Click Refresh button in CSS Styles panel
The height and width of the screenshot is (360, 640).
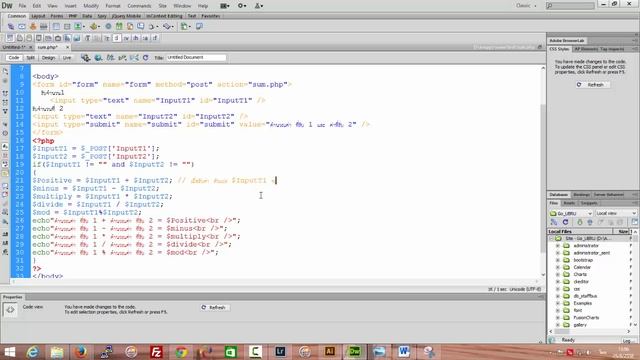coord(593,84)
